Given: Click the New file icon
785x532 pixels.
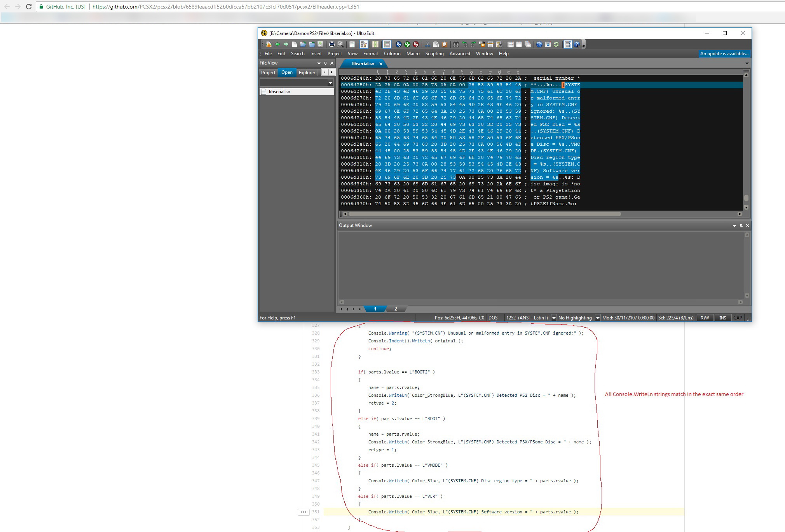Looking at the screenshot, I should tap(294, 44).
